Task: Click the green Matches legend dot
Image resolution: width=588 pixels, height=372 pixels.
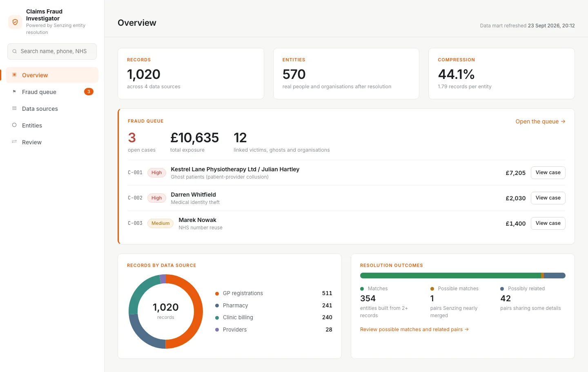Action: click(x=362, y=289)
